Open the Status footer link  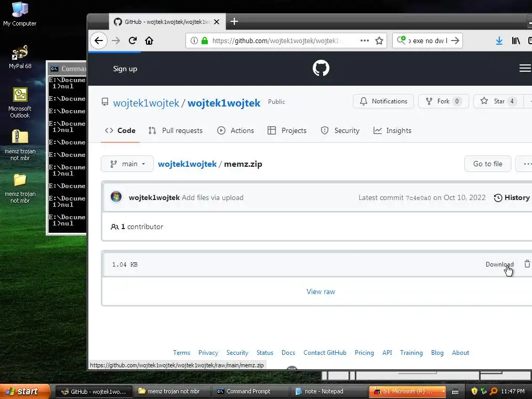[264, 353]
